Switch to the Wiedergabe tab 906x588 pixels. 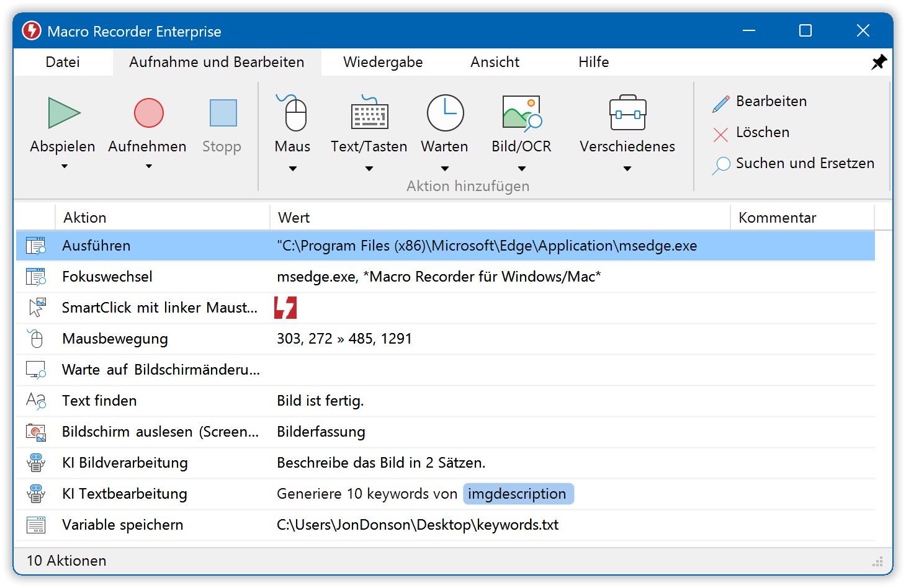383,61
